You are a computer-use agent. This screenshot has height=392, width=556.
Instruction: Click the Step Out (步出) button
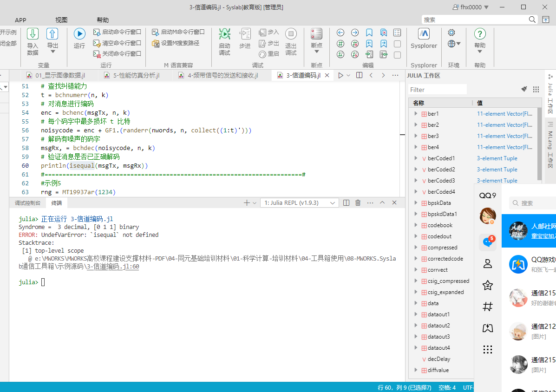[x=268, y=43]
